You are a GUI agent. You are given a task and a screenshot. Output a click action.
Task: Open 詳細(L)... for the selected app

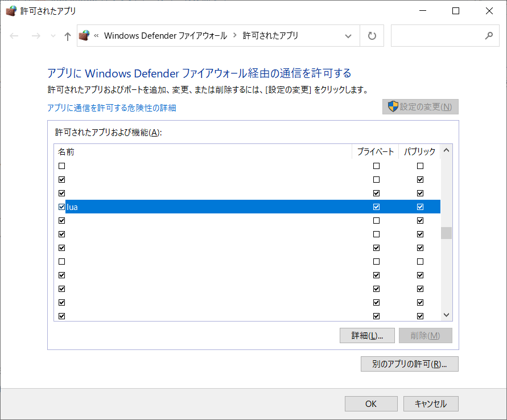[367, 336]
